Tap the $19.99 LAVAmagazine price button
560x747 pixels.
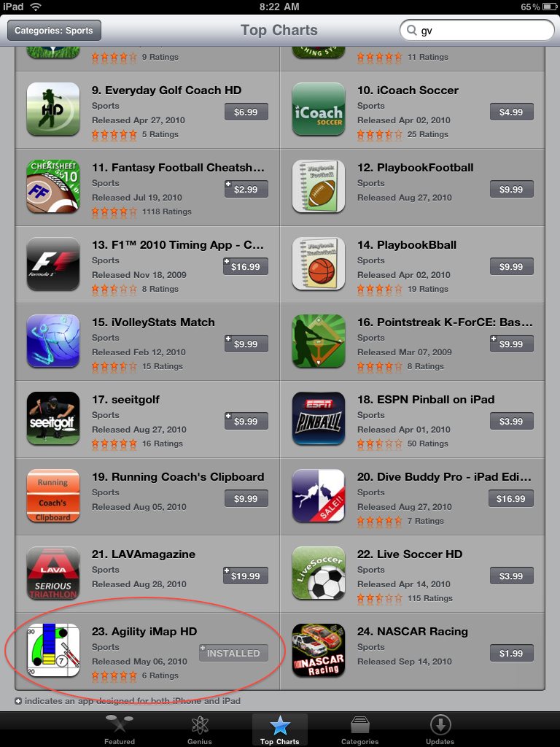tap(246, 576)
